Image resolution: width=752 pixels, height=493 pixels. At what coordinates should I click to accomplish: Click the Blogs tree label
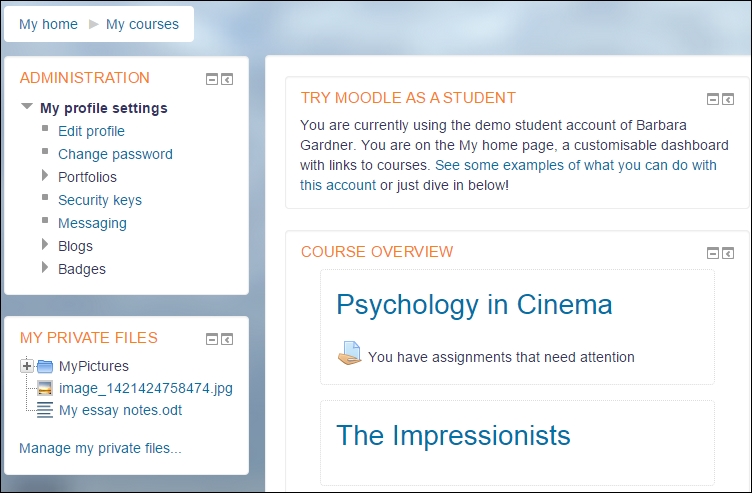[75, 246]
